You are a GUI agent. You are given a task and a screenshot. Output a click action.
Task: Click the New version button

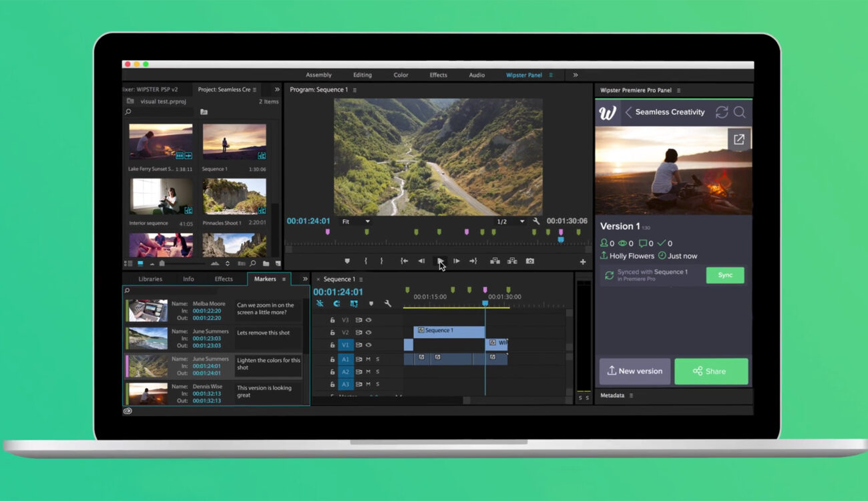(634, 371)
